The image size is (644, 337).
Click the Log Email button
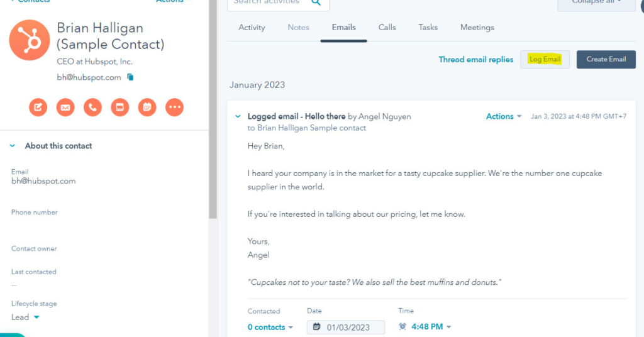545,60
